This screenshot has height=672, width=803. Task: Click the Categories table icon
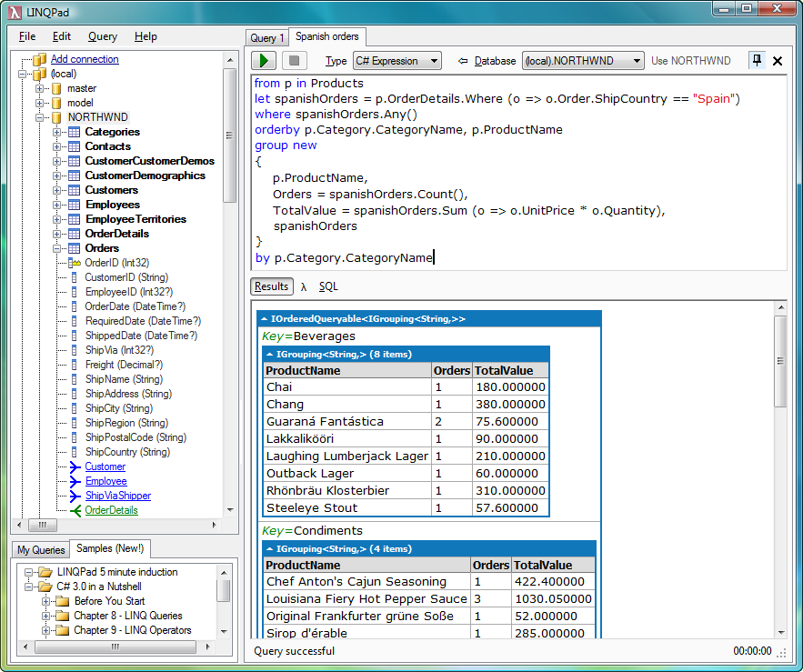pyautogui.click(x=74, y=132)
